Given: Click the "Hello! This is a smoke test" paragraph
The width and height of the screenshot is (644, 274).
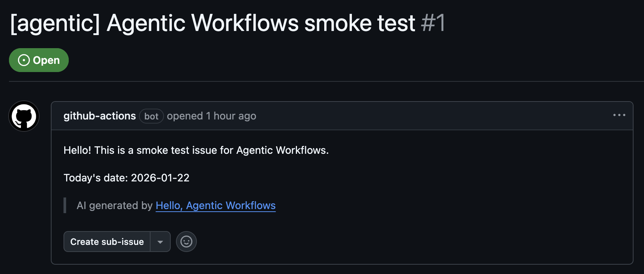Looking at the screenshot, I should pos(196,150).
